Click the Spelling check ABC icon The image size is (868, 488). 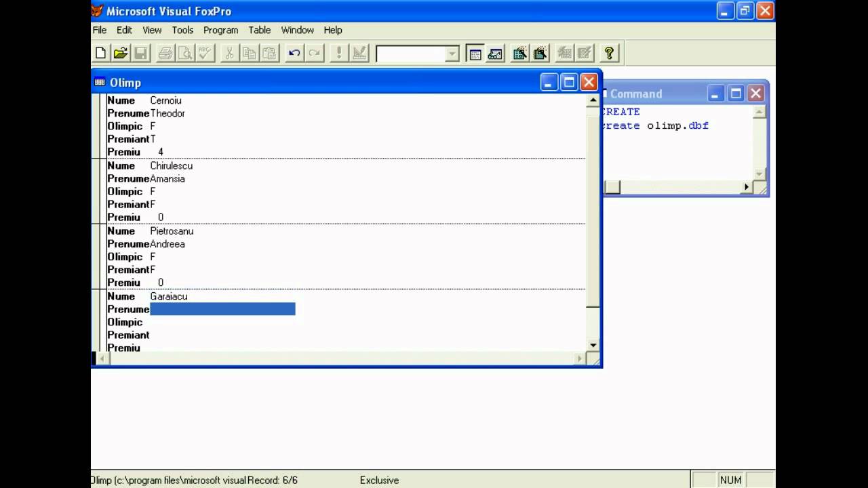(205, 54)
